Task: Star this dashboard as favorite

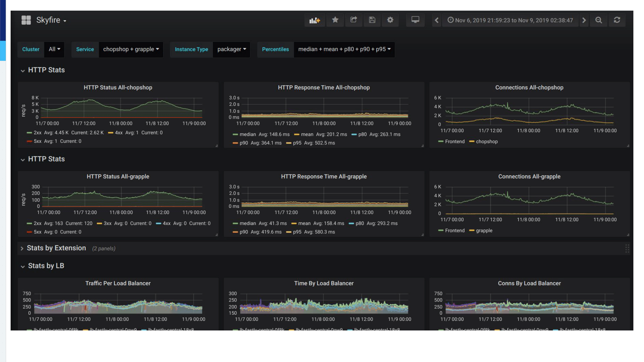Action: point(335,20)
